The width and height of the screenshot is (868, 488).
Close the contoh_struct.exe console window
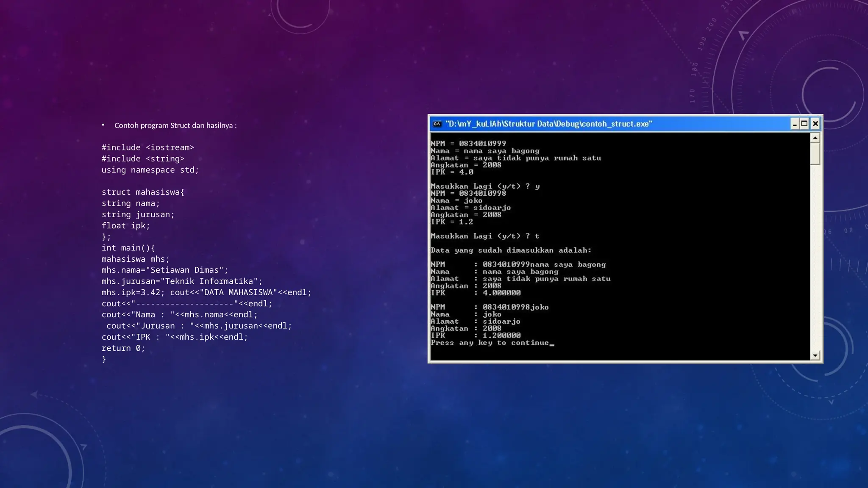[x=815, y=124]
